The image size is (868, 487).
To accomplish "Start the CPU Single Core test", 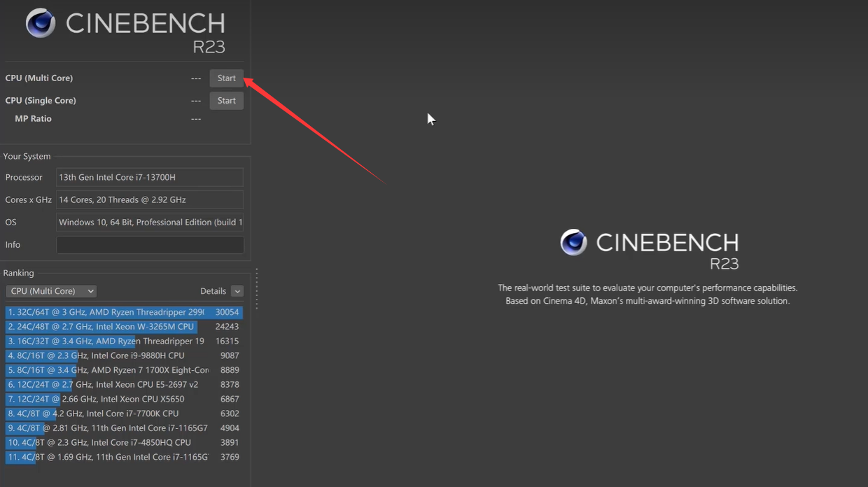I will (226, 101).
